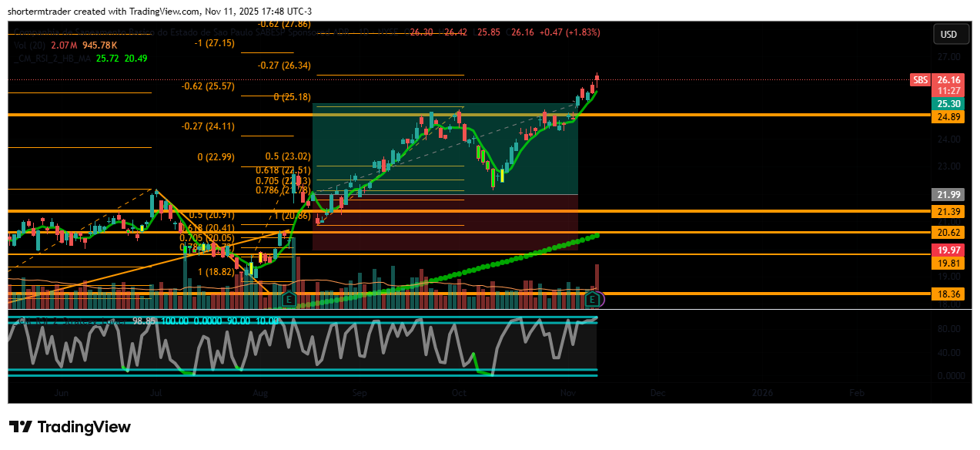
Task: Click the 18.36 orange price label
Action: pos(949,294)
